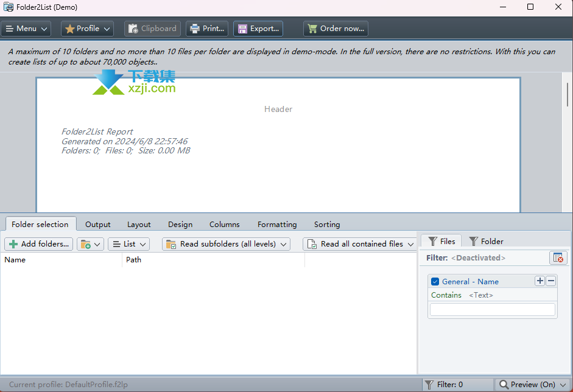This screenshot has height=392, width=573.
Task: Open the Design tab
Action: click(x=180, y=225)
